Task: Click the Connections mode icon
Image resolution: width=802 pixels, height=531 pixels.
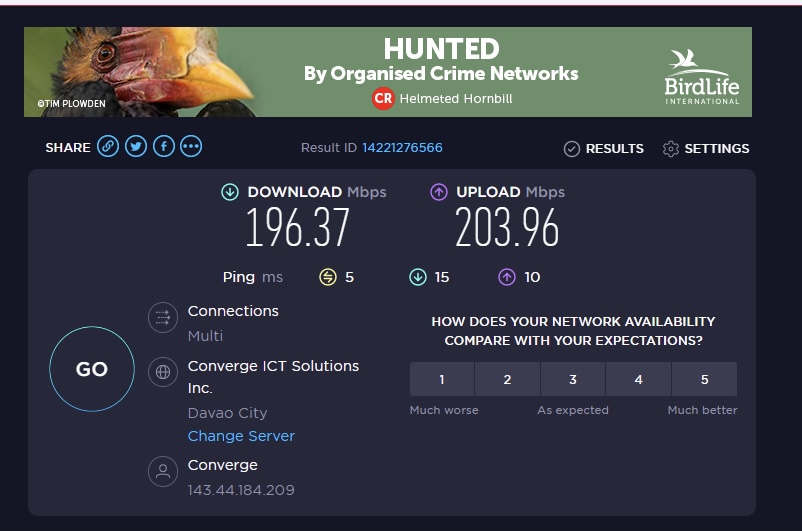Action: coord(163,318)
